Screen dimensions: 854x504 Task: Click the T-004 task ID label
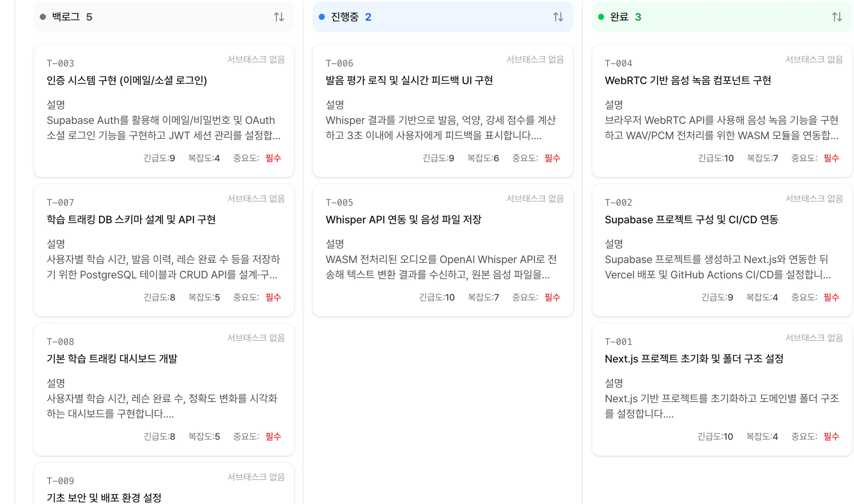coord(619,63)
